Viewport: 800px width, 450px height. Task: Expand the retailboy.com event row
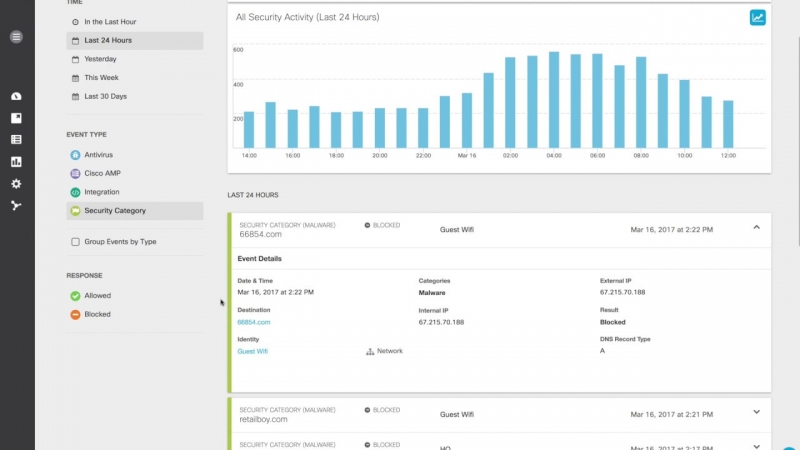[x=757, y=412]
